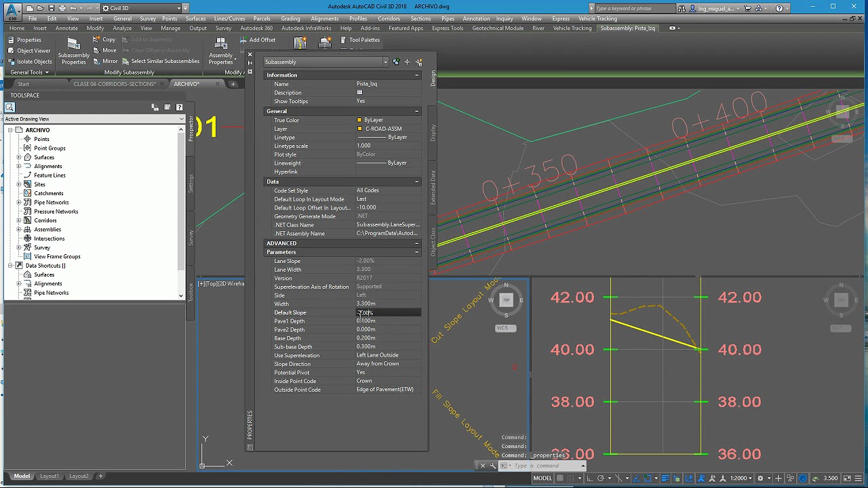Toggle snap mode in the status bar
868x488 pixels.
click(x=570, y=478)
